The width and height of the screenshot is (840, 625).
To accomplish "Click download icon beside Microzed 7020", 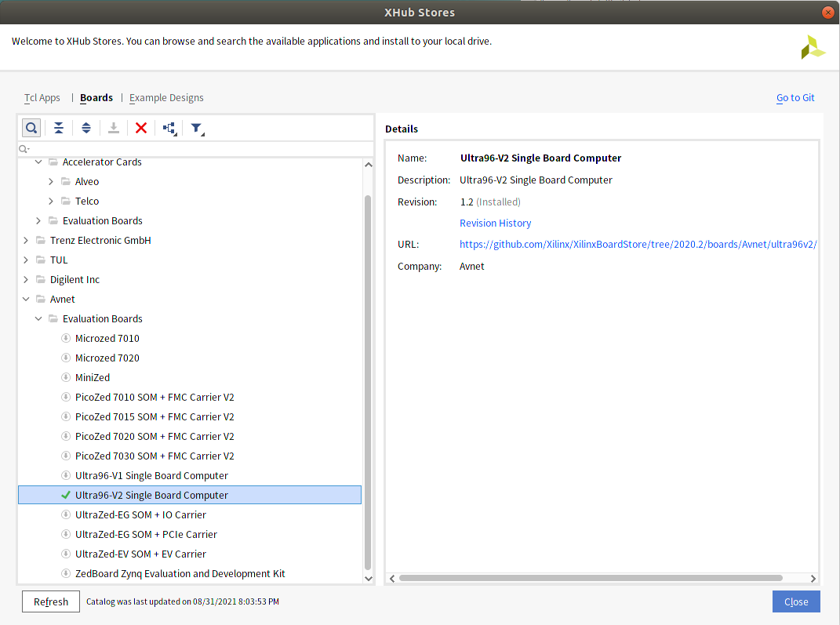I will point(66,358).
